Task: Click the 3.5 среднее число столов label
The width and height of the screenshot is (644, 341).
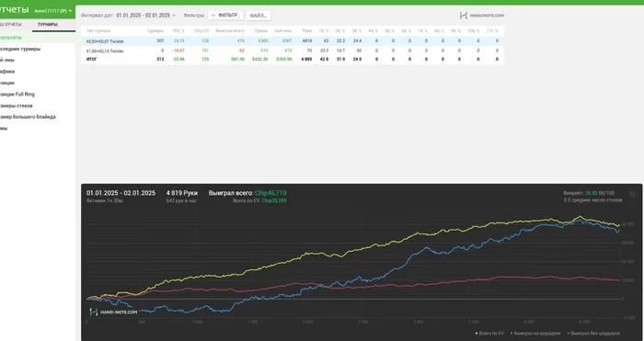Action: point(592,200)
